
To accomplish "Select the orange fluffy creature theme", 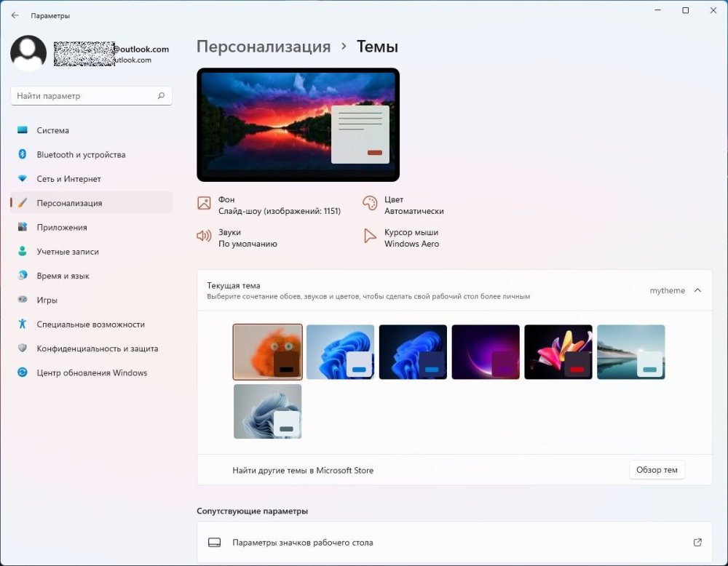I will [x=267, y=352].
